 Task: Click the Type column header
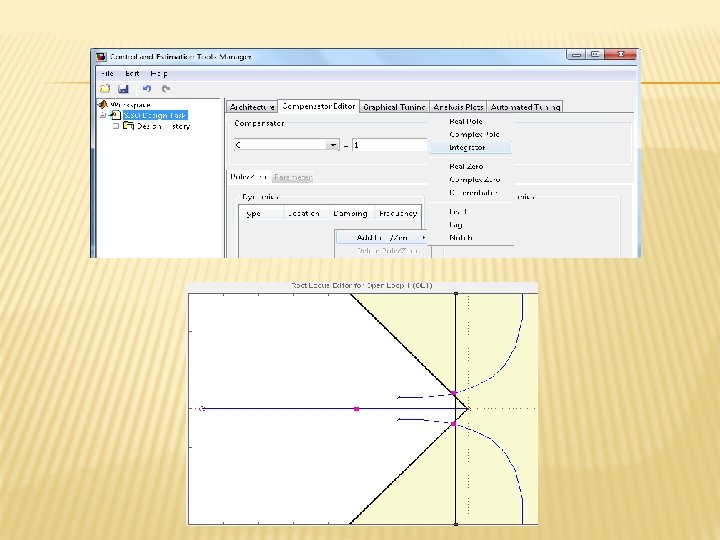click(260, 214)
